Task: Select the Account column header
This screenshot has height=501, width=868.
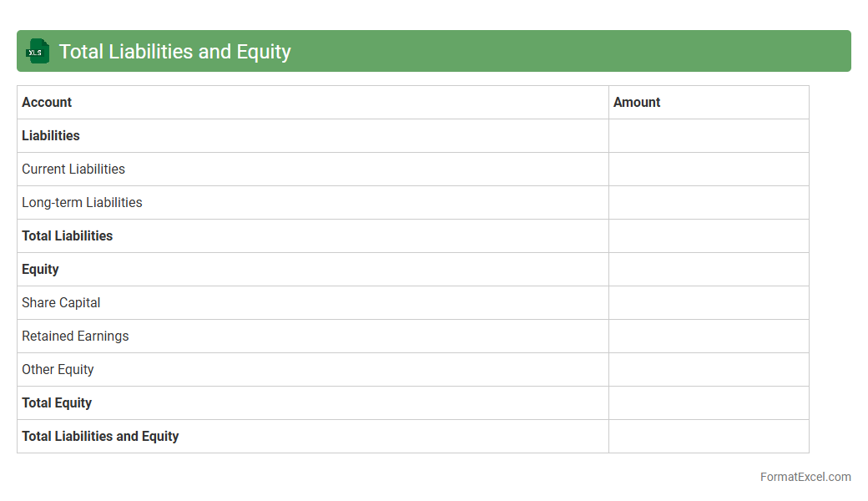Action: [47, 102]
